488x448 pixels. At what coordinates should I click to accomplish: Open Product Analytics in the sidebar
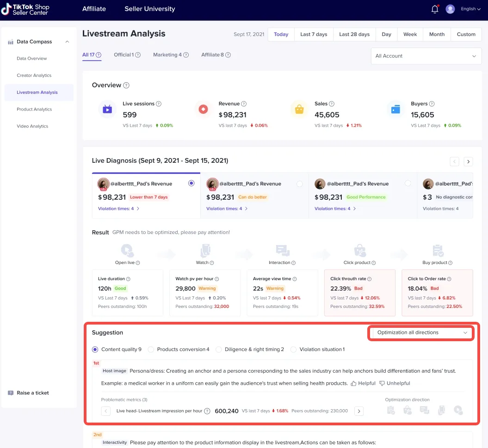tap(34, 110)
